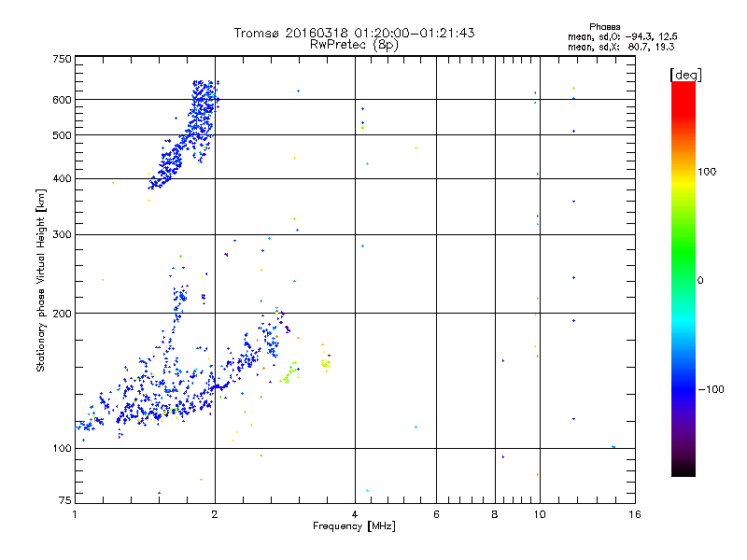The image size is (747, 560).
Task: Click the height axis tick "75"
Action: click(65, 500)
